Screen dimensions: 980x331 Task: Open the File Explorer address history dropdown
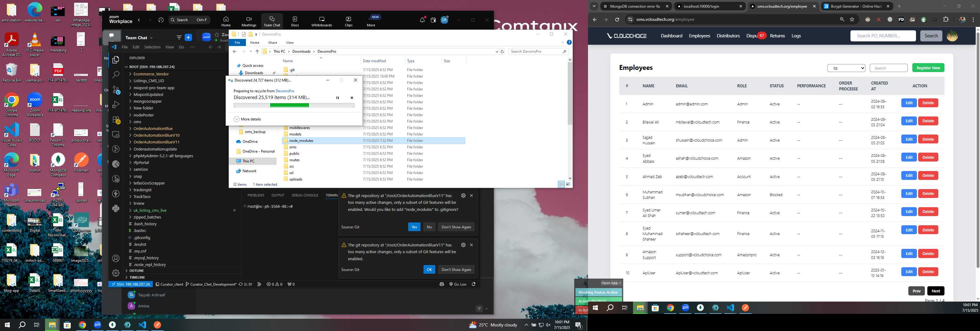[496, 51]
